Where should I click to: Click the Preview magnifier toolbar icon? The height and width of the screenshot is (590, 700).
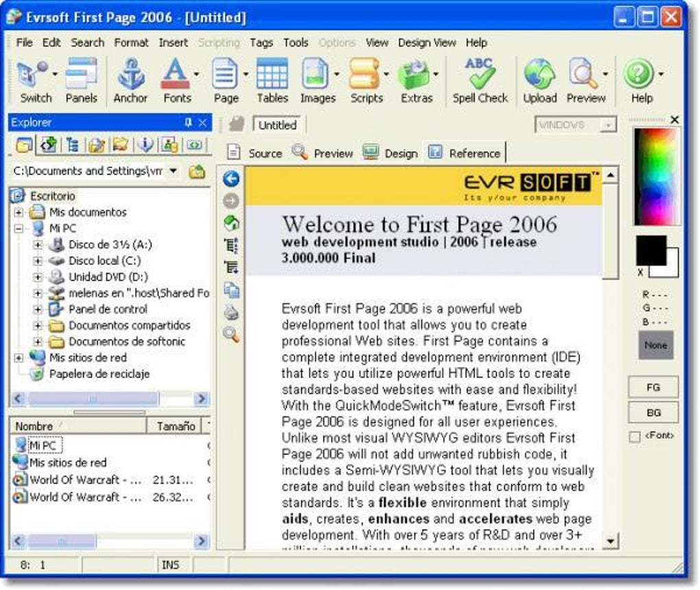pyautogui.click(x=583, y=73)
